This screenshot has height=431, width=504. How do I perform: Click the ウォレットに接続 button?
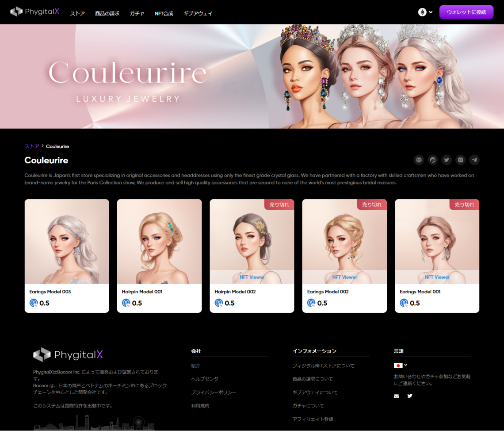(466, 12)
